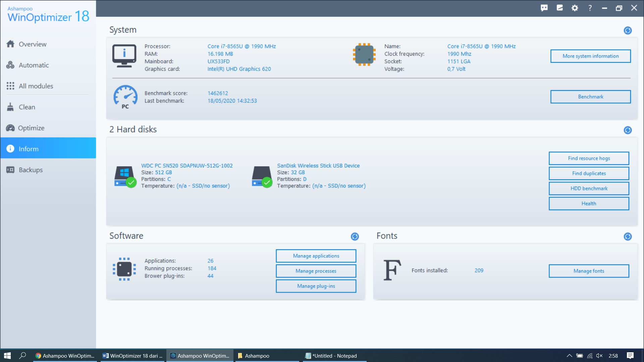
Task: Click Manage plug-ins button
Action: (316, 286)
